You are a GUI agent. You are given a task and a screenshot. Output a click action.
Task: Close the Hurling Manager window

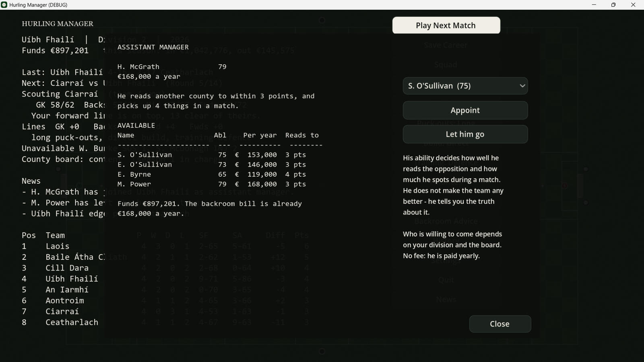(633, 5)
